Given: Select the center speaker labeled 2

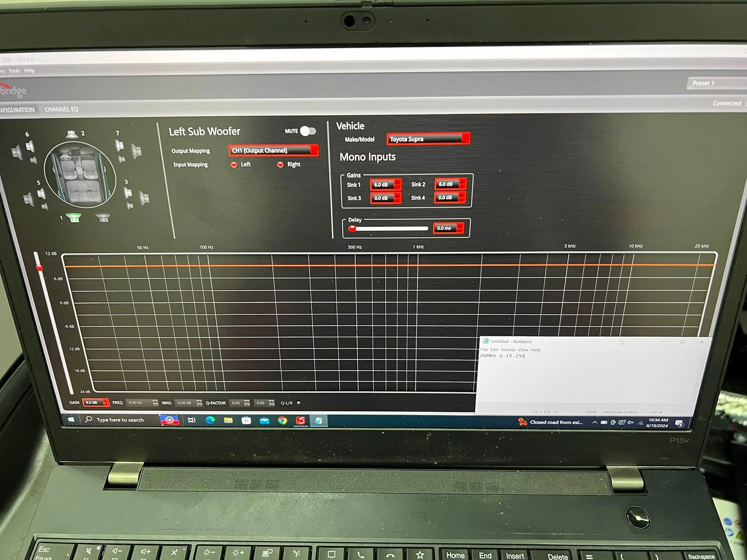Looking at the screenshot, I should point(72,134).
